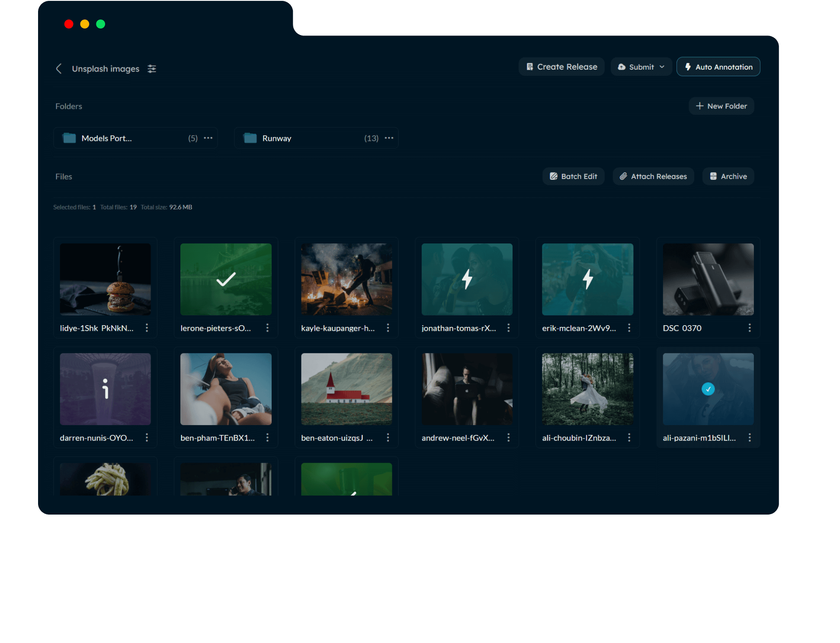This screenshot has height=643, width=840.
Task: Open more options for lerone-pieters file
Action: 267,328
